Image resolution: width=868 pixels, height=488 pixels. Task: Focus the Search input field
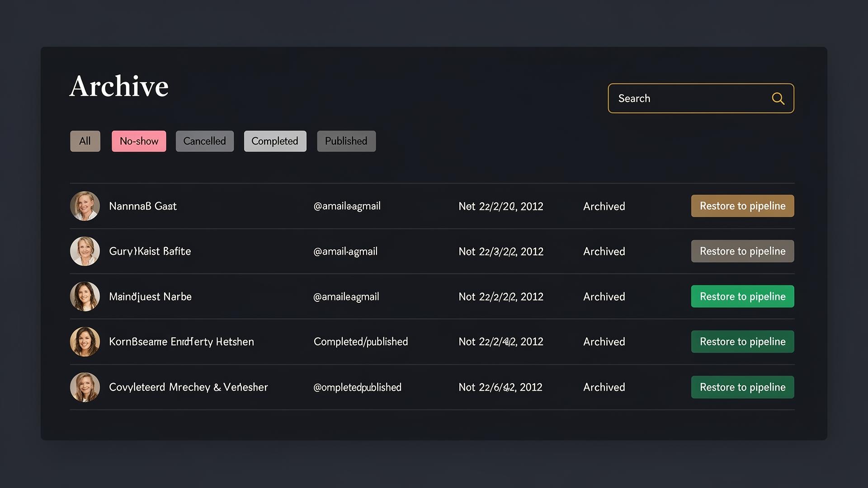tap(701, 99)
